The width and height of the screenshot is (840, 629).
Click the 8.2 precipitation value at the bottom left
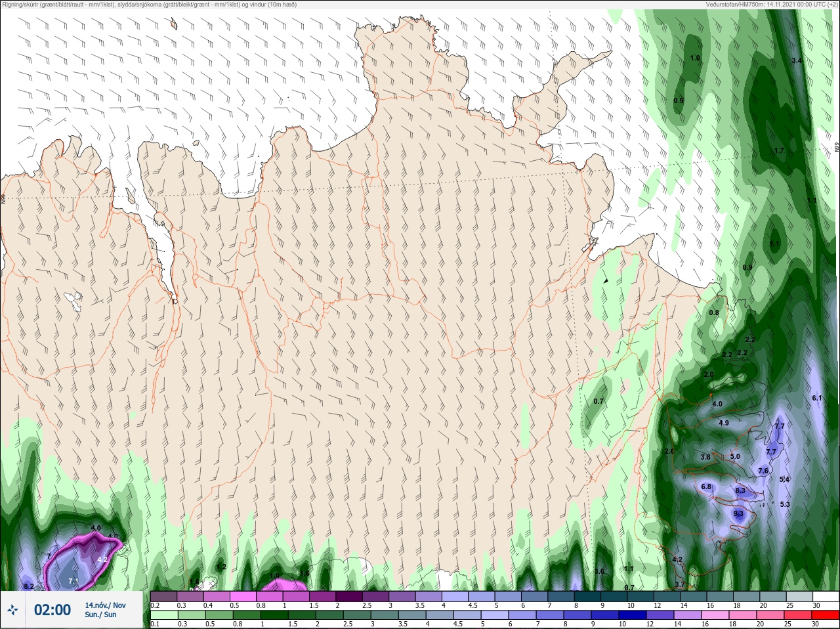click(28, 586)
